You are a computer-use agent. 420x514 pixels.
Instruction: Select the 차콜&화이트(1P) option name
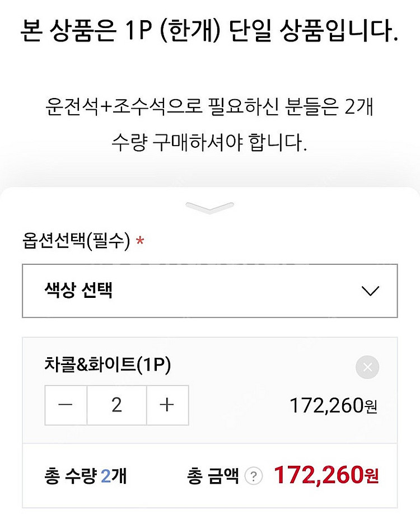click(x=107, y=365)
